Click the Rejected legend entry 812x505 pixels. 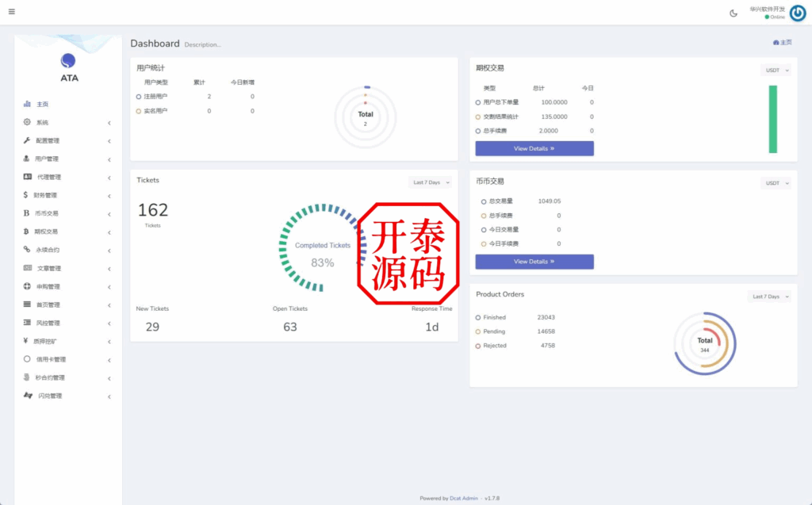click(x=491, y=346)
